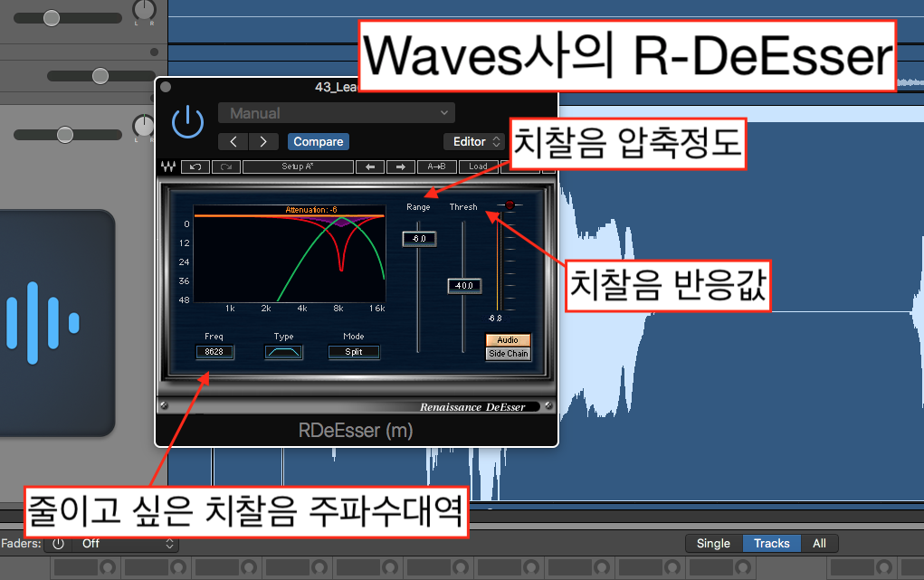Click the Freq value field 8628

pos(214,352)
